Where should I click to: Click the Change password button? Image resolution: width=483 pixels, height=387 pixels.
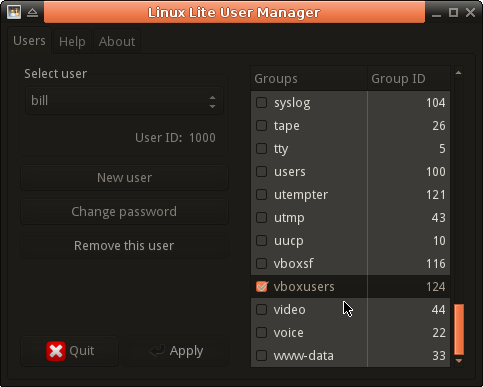point(124,212)
